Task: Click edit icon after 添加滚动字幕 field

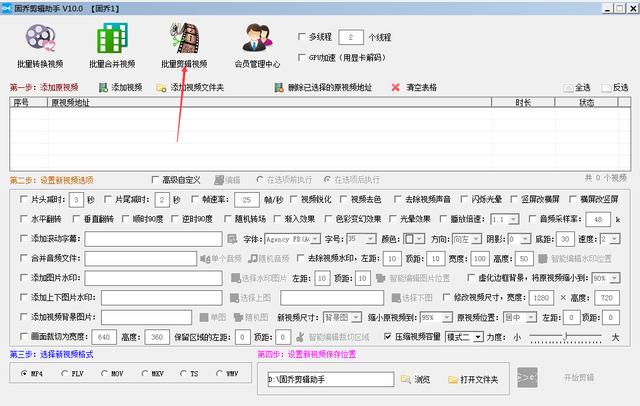Action: (232, 239)
